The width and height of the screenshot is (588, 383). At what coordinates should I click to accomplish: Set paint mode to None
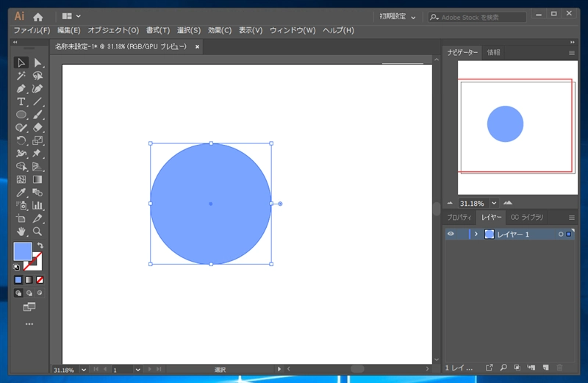pos(40,280)
